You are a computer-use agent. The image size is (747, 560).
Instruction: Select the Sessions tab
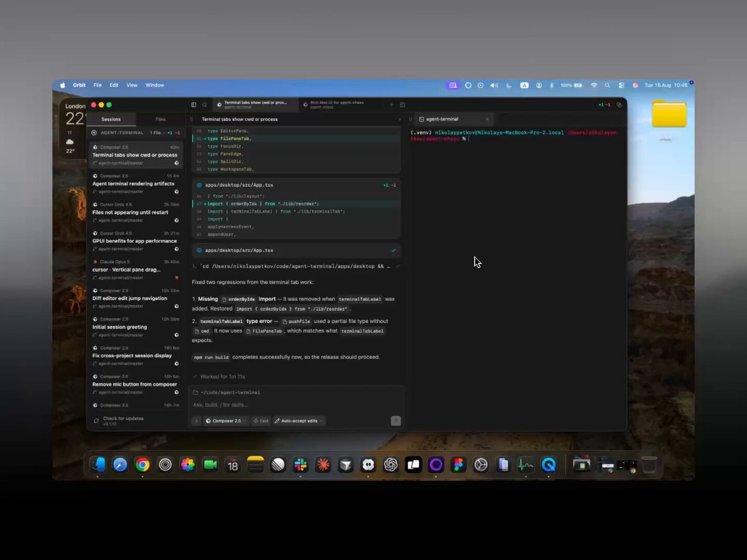point(111,119)
